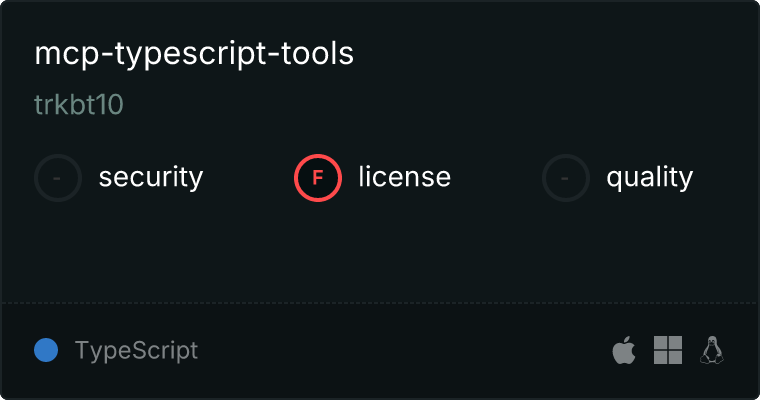Click the red F license grade badge
The height and width of the screenshot is (400, 760).
[x=318, y=178]
